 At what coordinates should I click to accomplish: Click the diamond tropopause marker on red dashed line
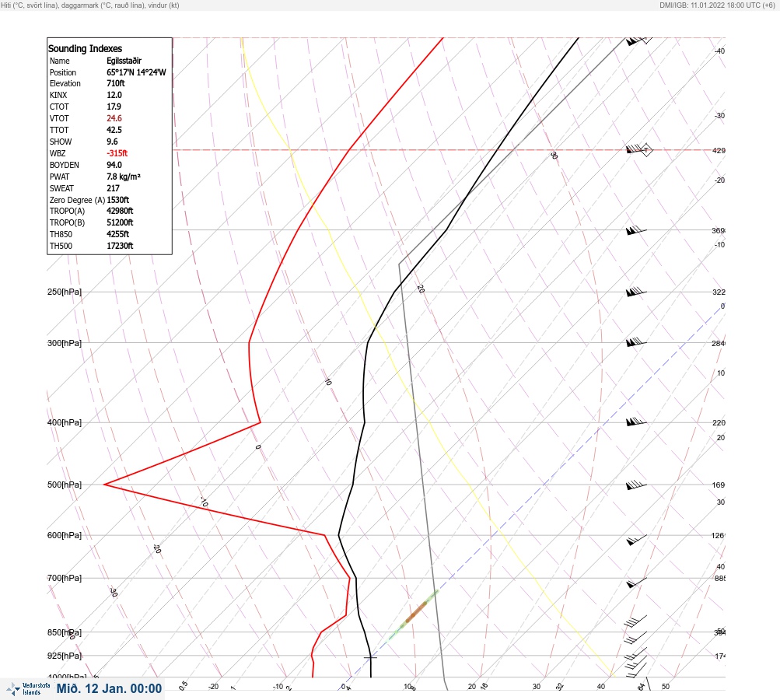point(646,150)
